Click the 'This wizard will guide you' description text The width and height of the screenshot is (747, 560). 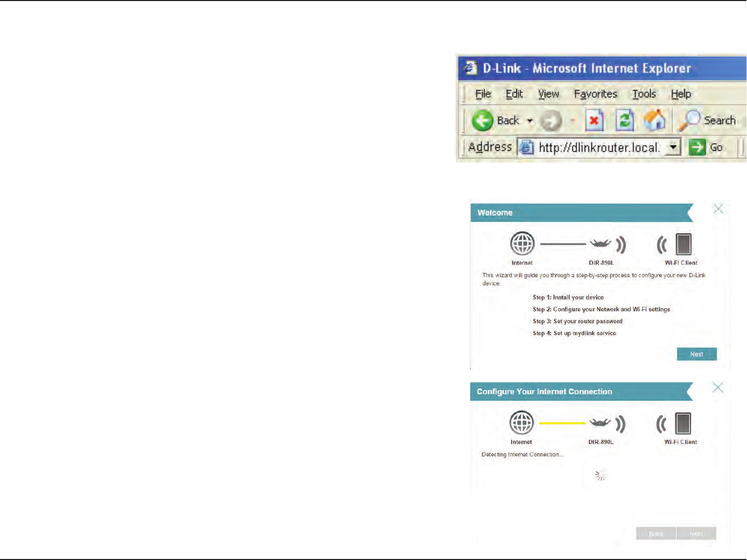tap(594, 279)
